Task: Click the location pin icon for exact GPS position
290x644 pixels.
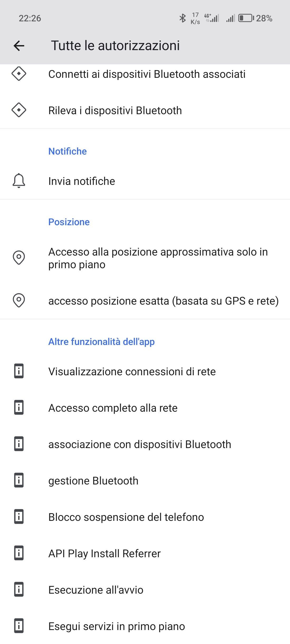Action: (x=19, y=300)
